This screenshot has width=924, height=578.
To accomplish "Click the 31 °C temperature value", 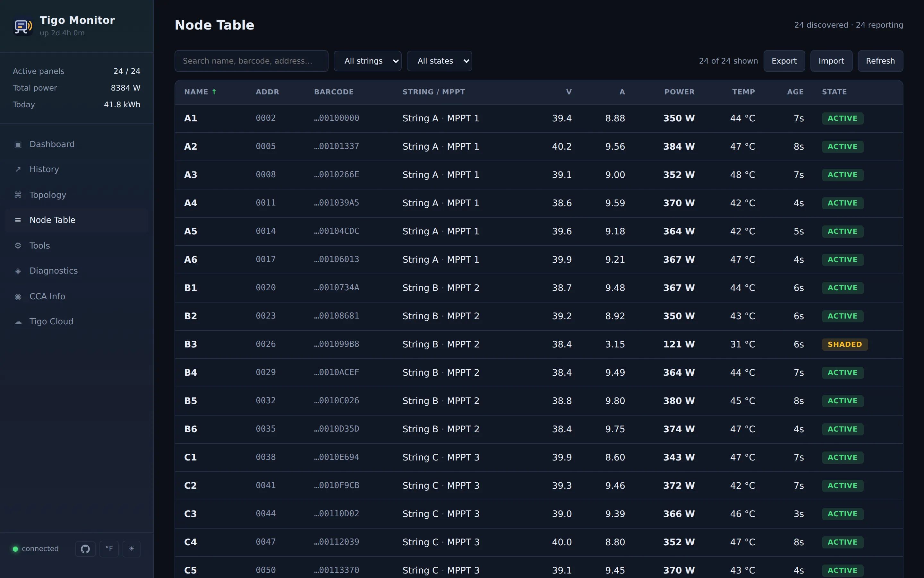I will pos(743,345).
